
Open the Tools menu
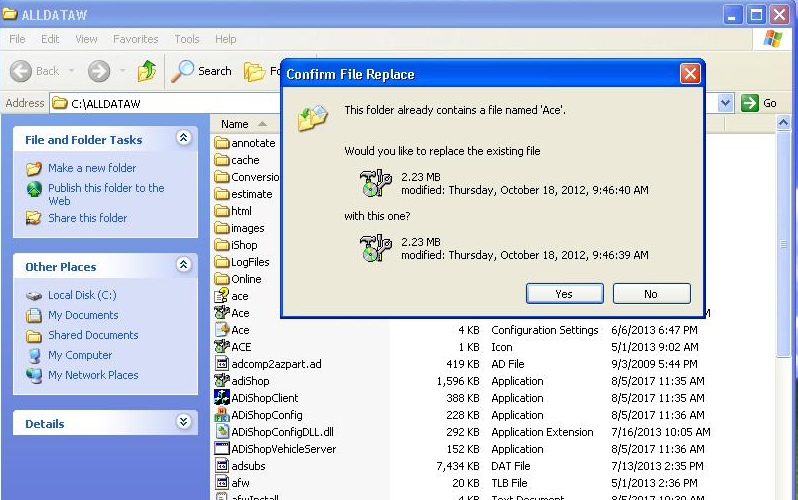pos(187,39)
